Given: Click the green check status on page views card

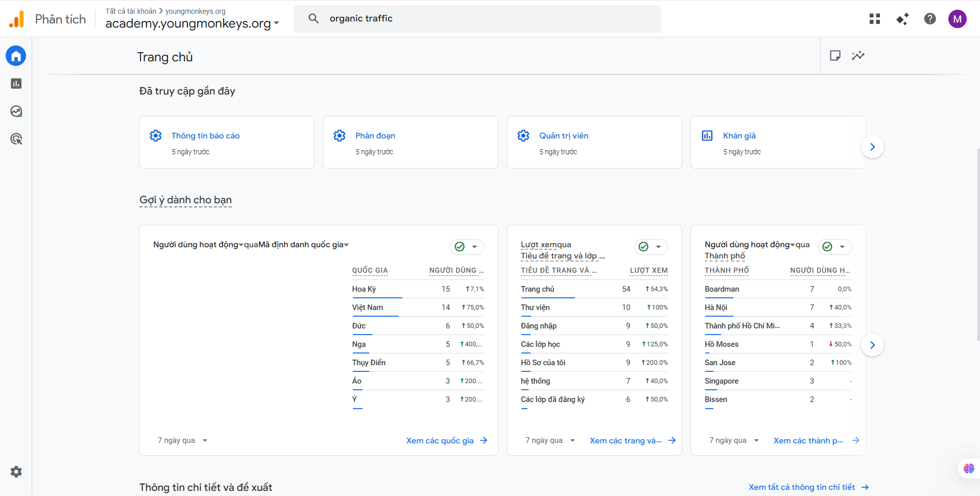Looking at the screenshot, I should point(643,247).
